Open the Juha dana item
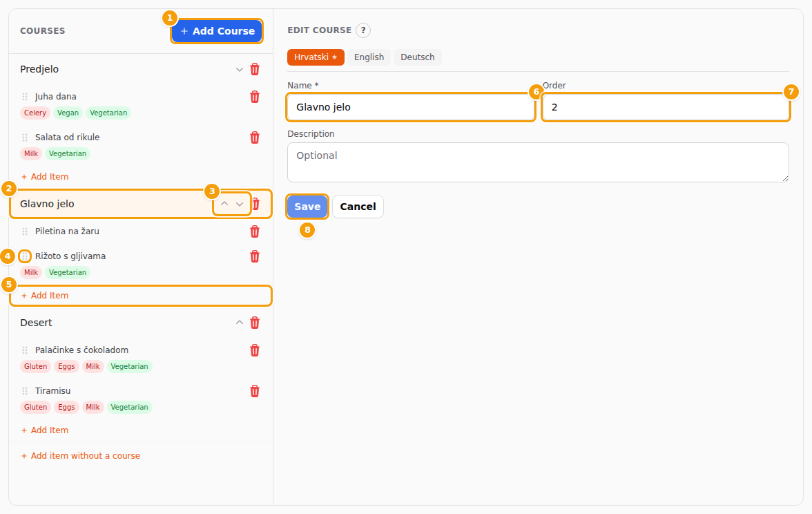The image size is (812, 514). (x=56, y=97)
